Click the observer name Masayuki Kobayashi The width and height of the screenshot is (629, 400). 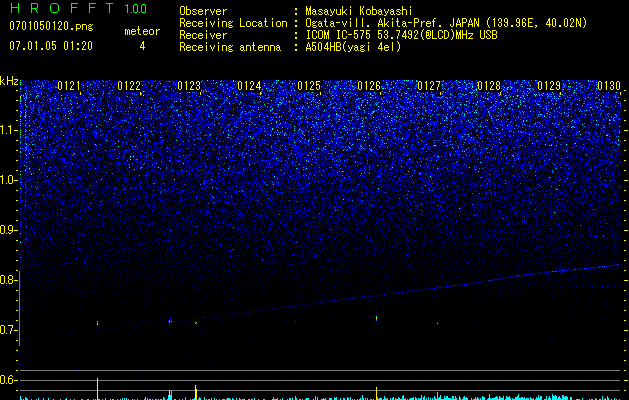pos(359,11)
